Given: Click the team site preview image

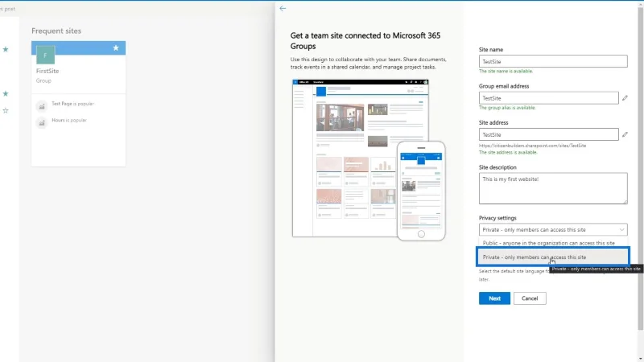Looking at the screenshot, I should point(369,159).
